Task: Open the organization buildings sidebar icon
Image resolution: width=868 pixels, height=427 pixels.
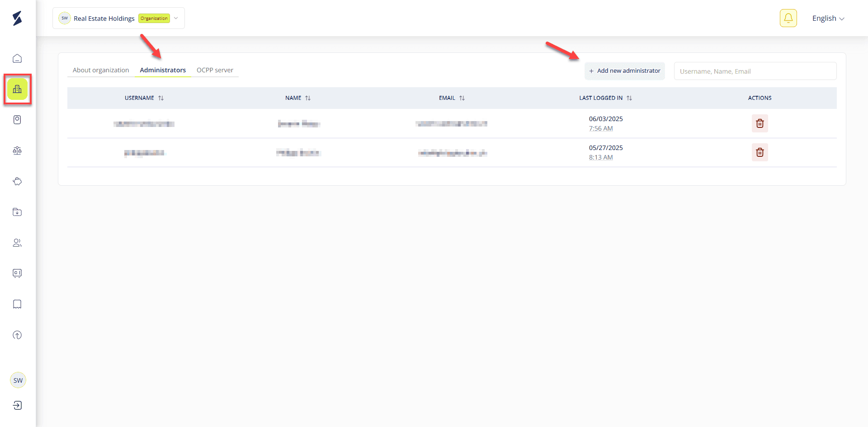Action: (x=17, y=89)
